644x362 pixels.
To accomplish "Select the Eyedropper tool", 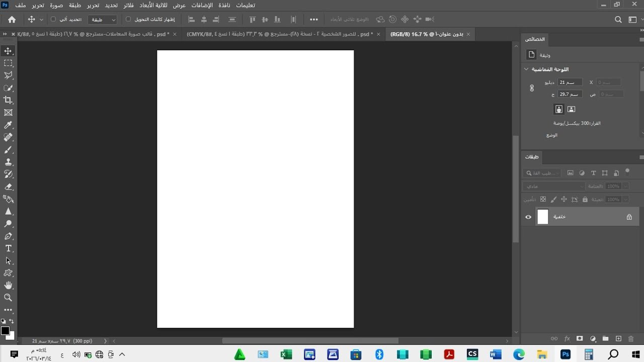I will [8, 125].
